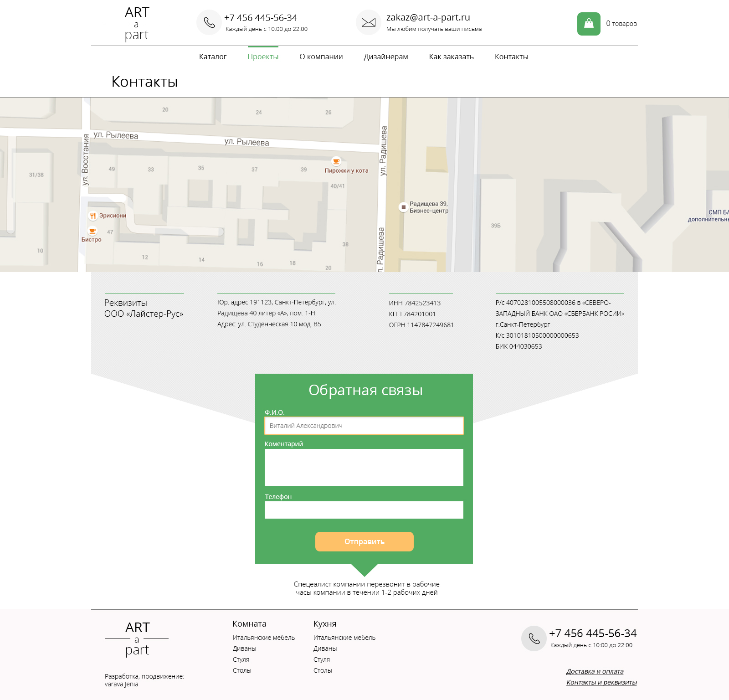
Task: Click the КПП 784201001 text
Action: (412, 314)
